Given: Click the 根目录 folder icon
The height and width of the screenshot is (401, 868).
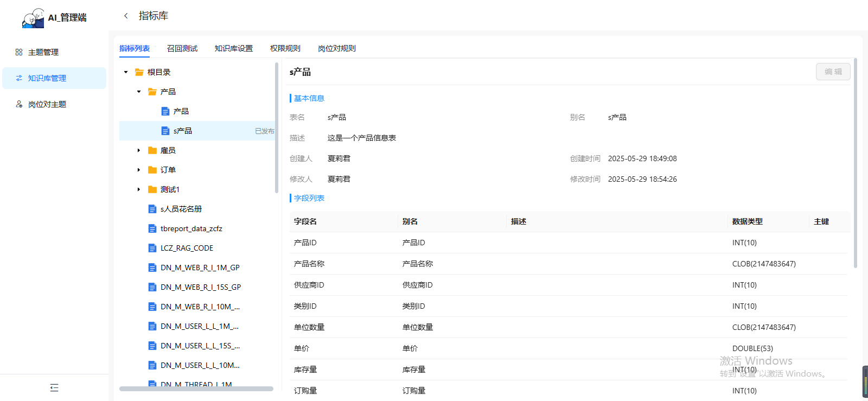Looking at the screenshot, I should point(139,72).
